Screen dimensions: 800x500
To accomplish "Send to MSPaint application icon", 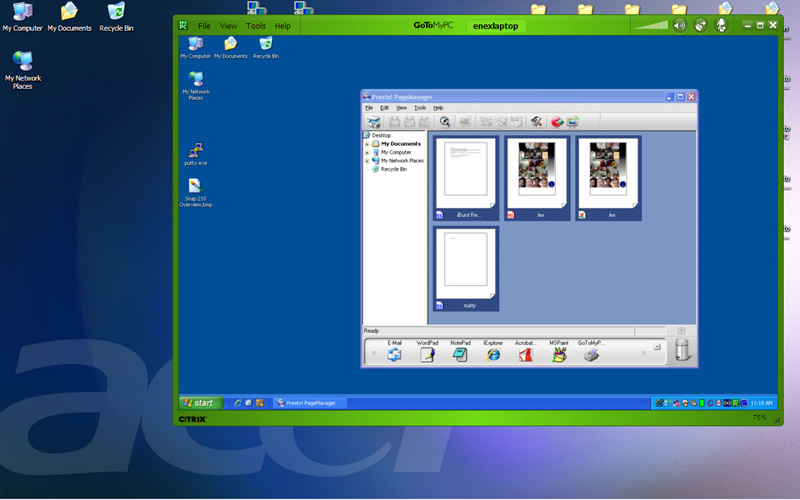I will click(559, 354).
